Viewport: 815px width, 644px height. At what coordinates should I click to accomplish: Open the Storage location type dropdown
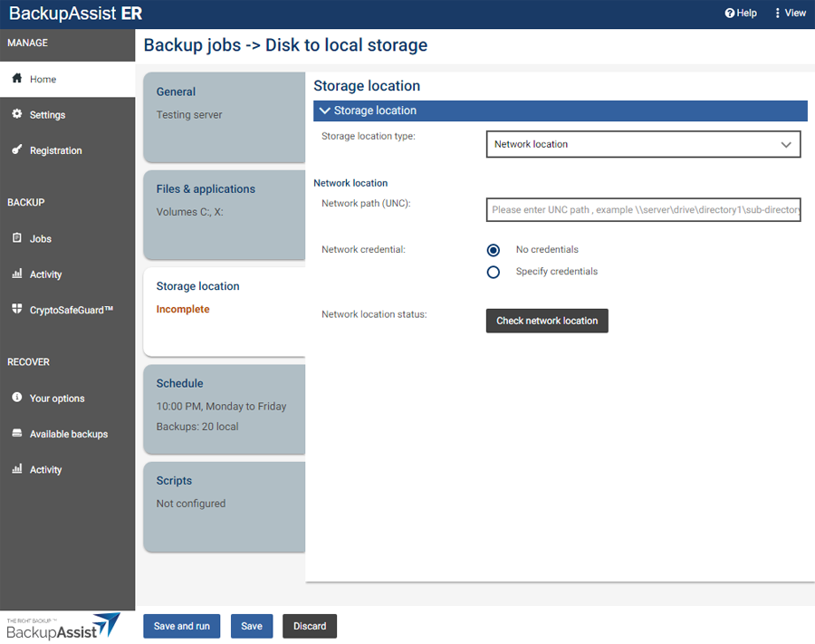pos(643,144)
